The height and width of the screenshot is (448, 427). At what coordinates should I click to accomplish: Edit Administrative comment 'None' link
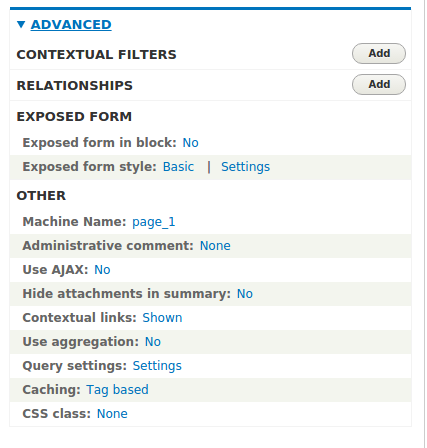click(x=215, y=246)
